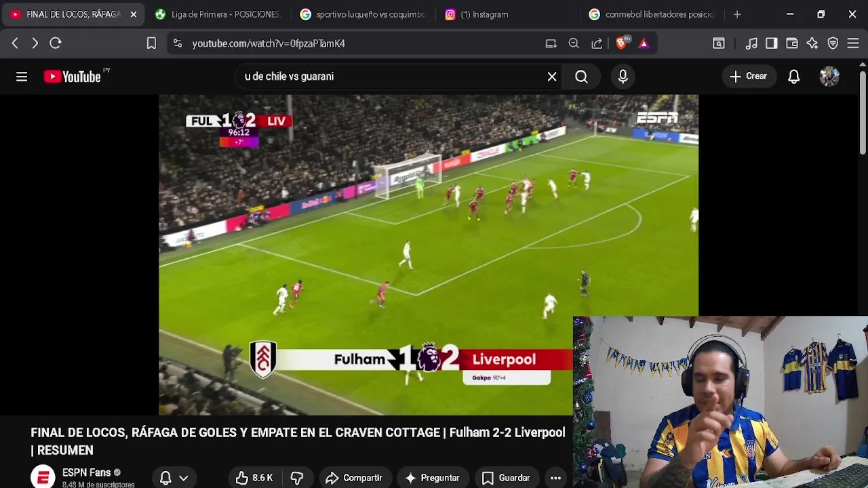Click the video player area
This screenshot has height=488, width=868.
pos(429,255)
